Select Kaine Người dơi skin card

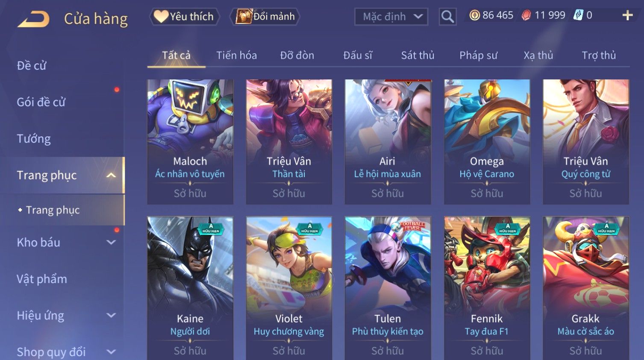pyautogui.click(x=190, y=288)
